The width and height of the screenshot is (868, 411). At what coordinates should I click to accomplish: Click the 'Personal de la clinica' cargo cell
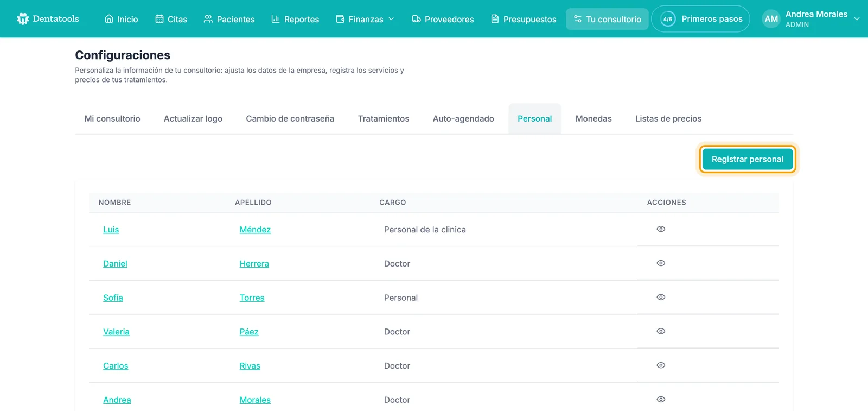click(x=425, y=230)
